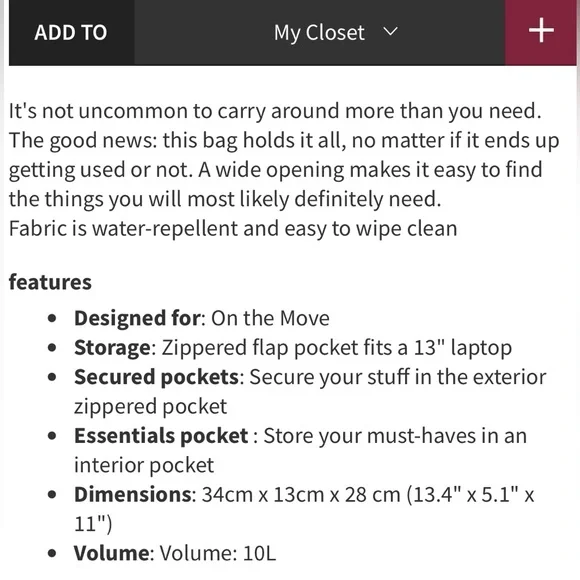Select the features heading
Viewport: 580px width, 580px height.
(x=50, y=282)
